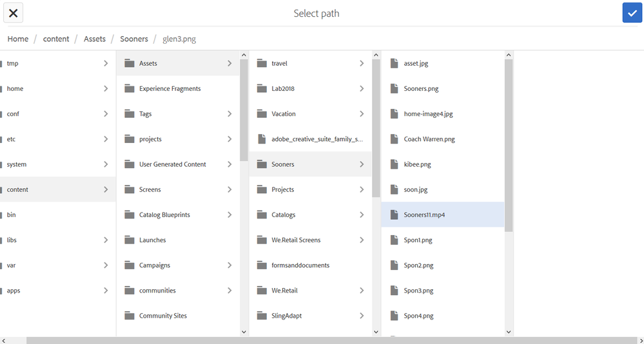This screenshot has width=644, height=344.
Task: Click the file icon beside kibee.png
Action: pos(395,164)
